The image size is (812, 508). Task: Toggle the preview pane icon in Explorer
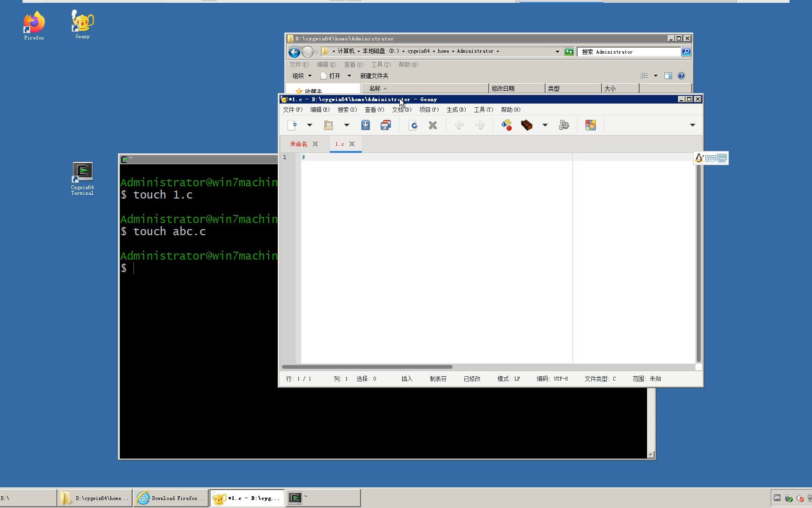coord(668,76)
